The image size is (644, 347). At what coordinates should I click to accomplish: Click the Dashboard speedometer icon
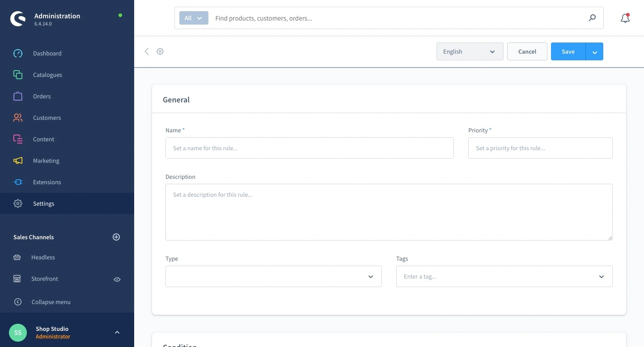18,53
